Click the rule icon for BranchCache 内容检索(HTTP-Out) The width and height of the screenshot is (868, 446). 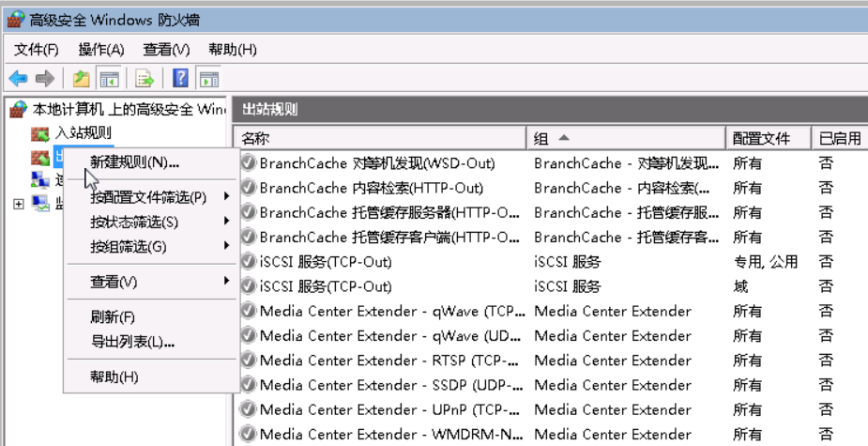tap(249, 187)
